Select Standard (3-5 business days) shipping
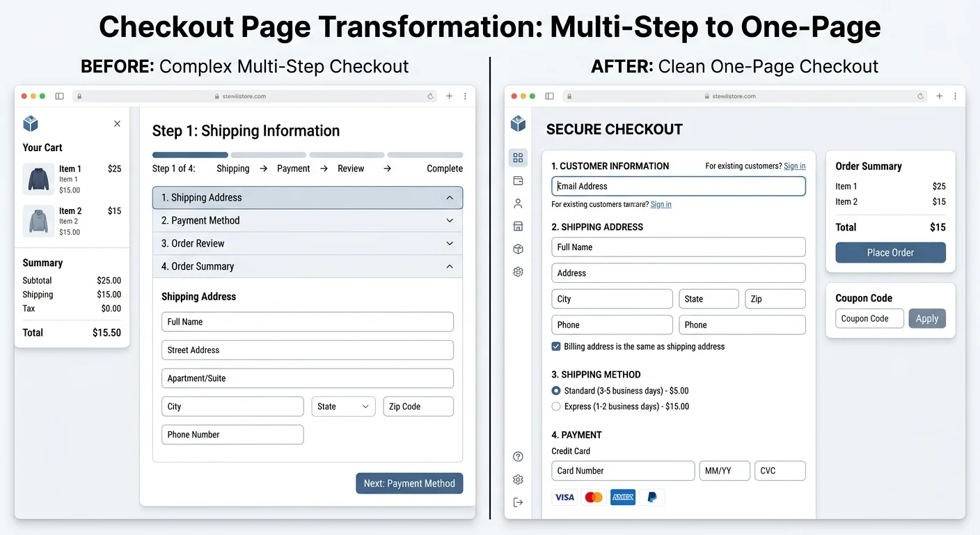The height and width of the screenshot is (535, 980). 556,391
